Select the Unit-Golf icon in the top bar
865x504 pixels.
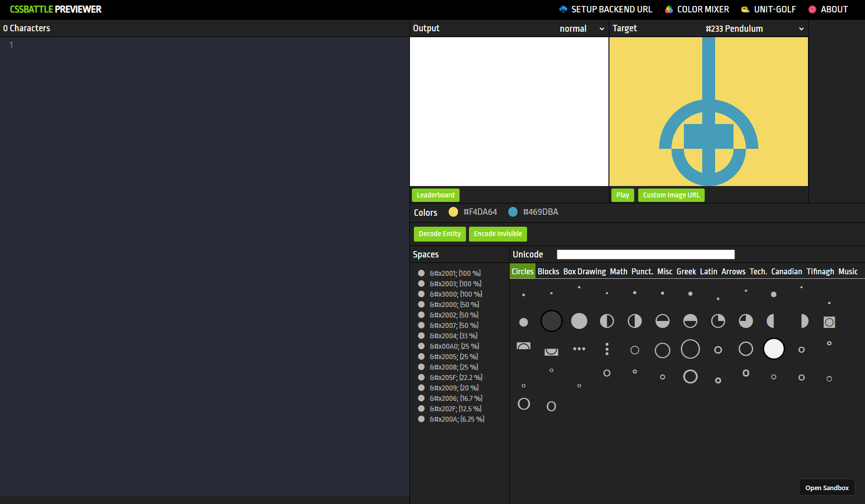click(744, 9)
